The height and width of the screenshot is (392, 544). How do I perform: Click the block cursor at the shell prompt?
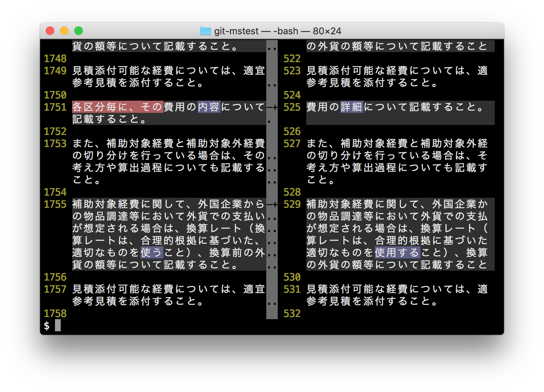click(x=57, y=325)
